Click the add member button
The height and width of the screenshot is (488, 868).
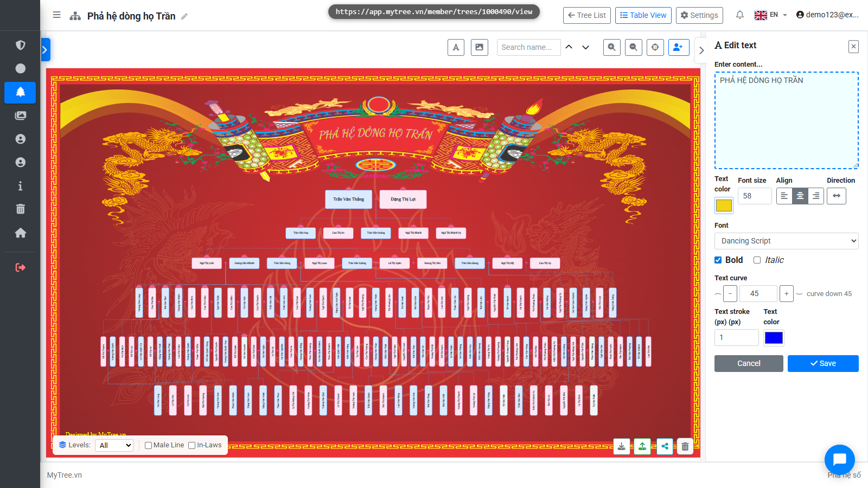point(679,47)
